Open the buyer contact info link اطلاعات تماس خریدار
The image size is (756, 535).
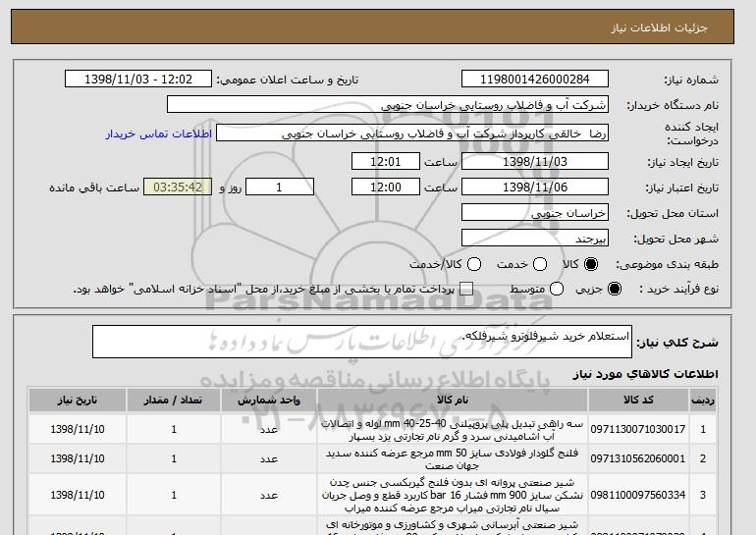click(159, 134)
